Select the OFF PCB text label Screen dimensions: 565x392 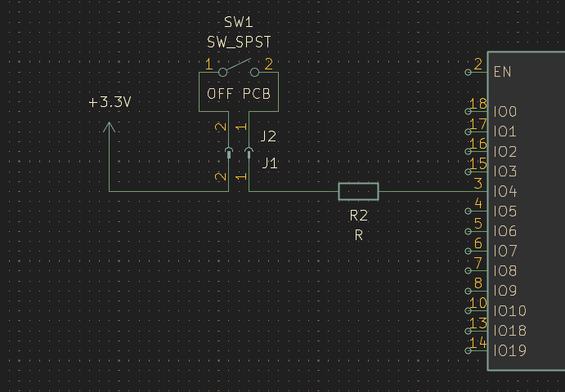[239, 94]
